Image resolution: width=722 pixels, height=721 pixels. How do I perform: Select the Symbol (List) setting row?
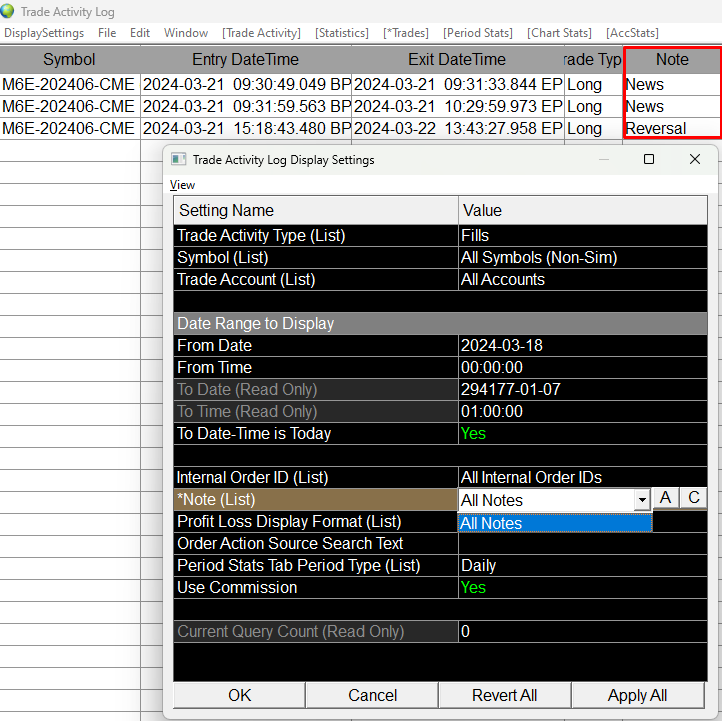440,258
